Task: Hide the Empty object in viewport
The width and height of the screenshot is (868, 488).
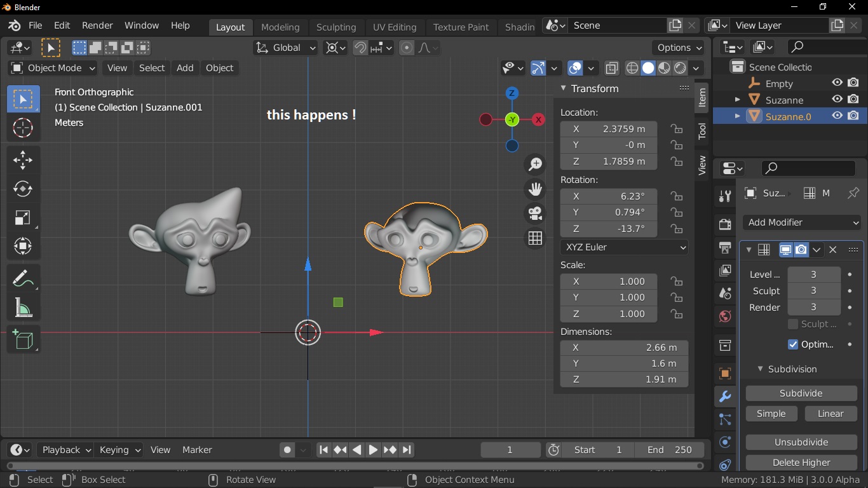Action: (837, 83)
